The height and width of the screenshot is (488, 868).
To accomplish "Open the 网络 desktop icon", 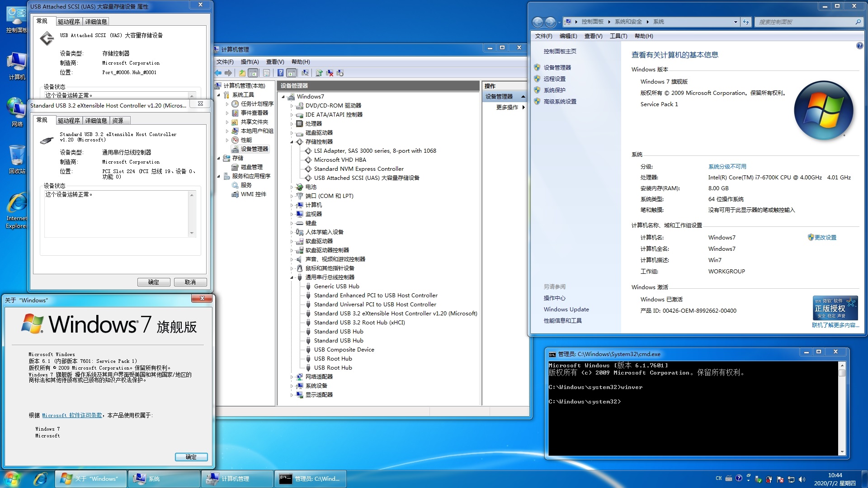I will pyautogui.click(x=17, y=112).
